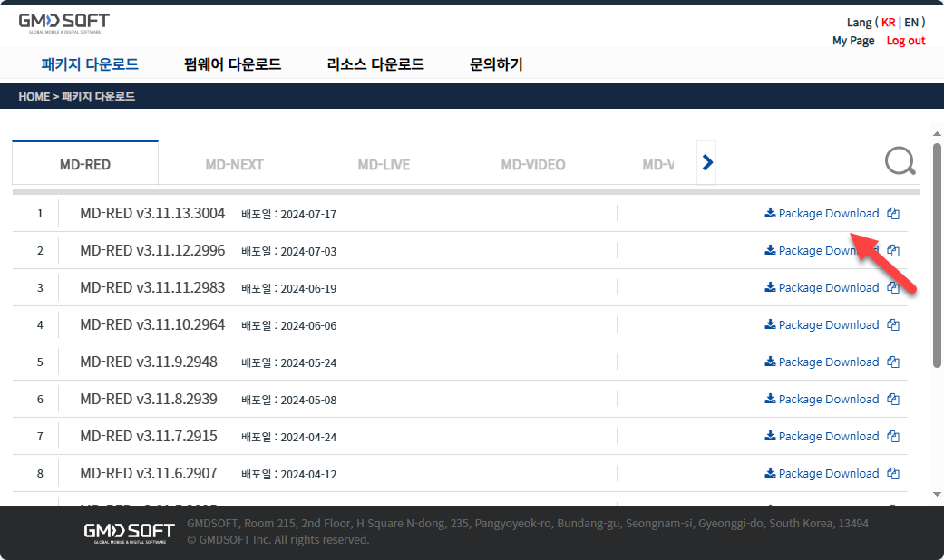The height and width of the screenshot is (560, 944).
Task: Click the release date 2024-07-17
Action: pyautogui.click(x=308, y=214)
